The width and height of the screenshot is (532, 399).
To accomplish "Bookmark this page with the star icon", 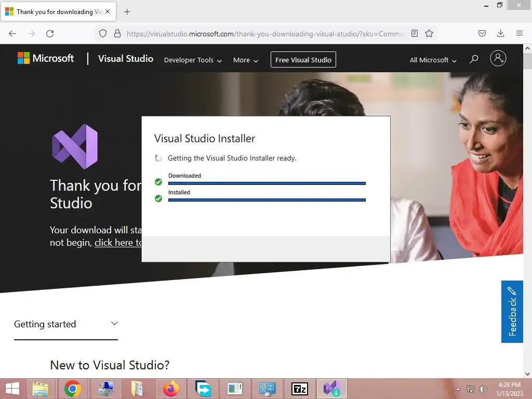I will [429, 33].
